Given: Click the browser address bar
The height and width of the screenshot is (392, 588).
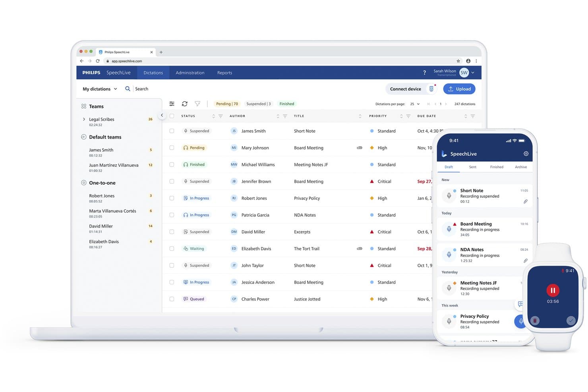Looking at the screenshot, I should click(278, 61).
